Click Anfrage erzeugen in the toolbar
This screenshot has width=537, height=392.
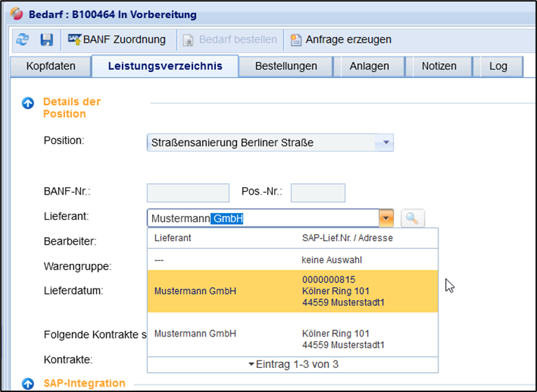(341, 40)
